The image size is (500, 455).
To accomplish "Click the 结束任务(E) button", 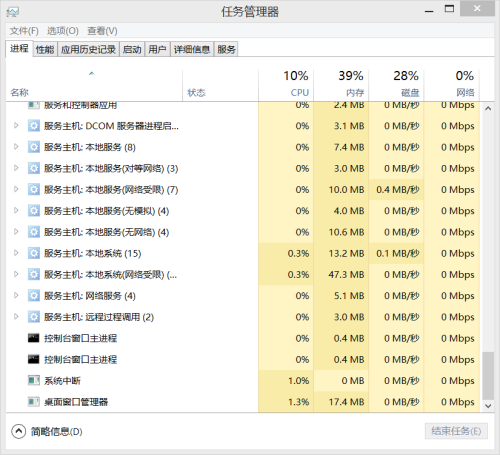I will (456, 431).
